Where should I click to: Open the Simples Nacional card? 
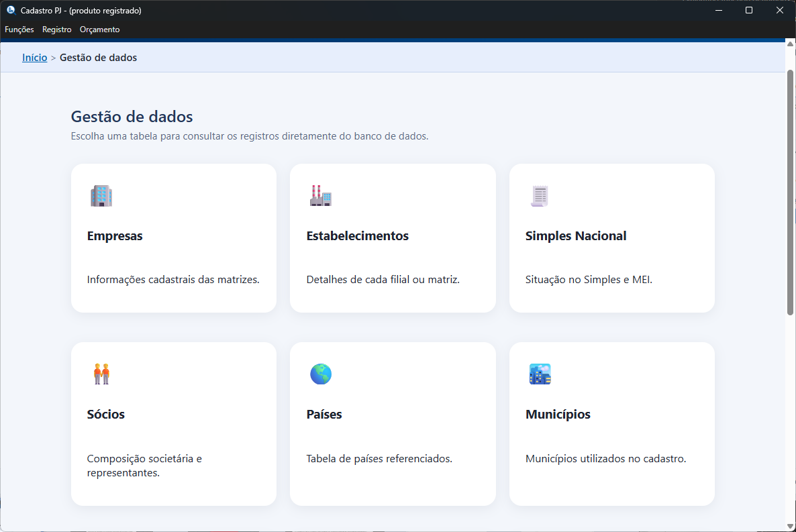pyautogui.click(x=611, y=237)
